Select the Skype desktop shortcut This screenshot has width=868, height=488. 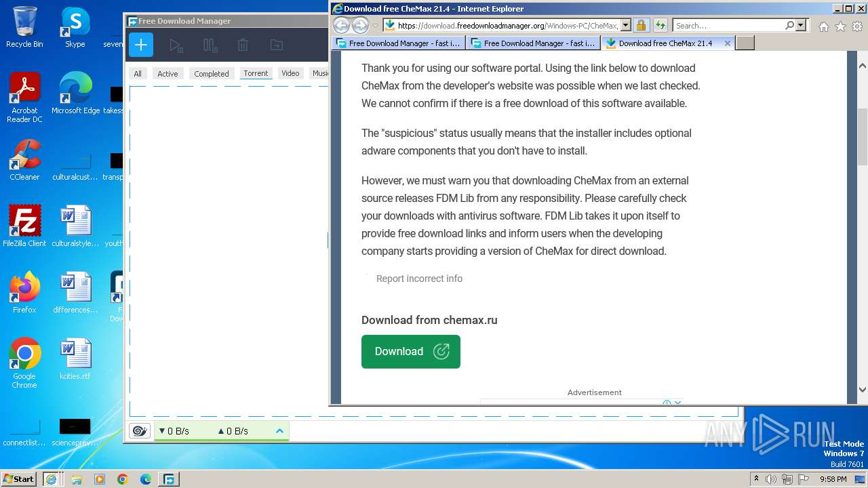[75, 28]
